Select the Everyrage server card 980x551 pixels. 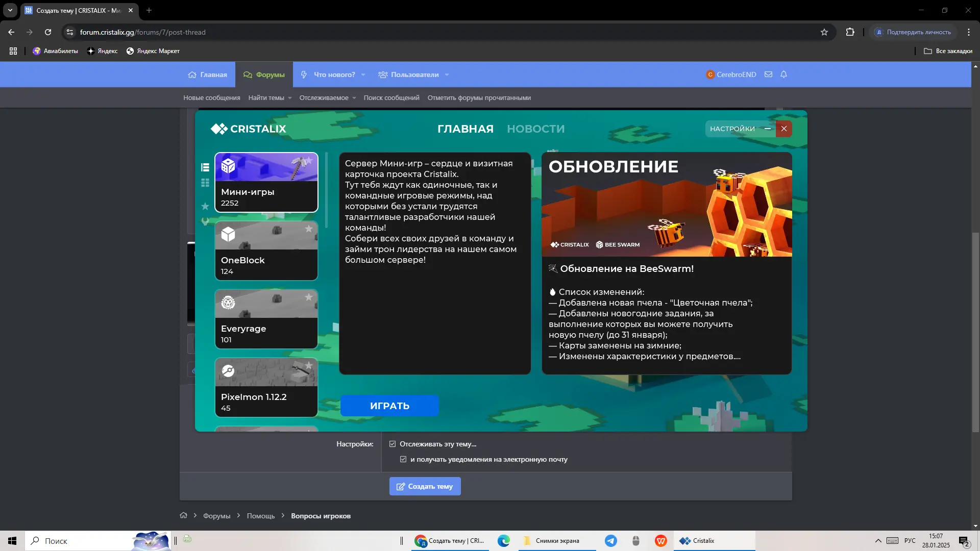point(266,319)
